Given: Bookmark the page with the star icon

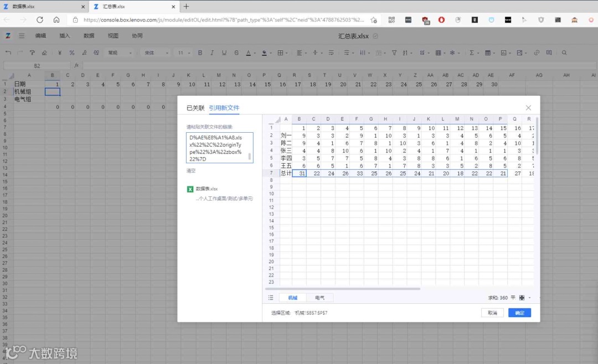Looking at the screenshot, I should [373, 20].
